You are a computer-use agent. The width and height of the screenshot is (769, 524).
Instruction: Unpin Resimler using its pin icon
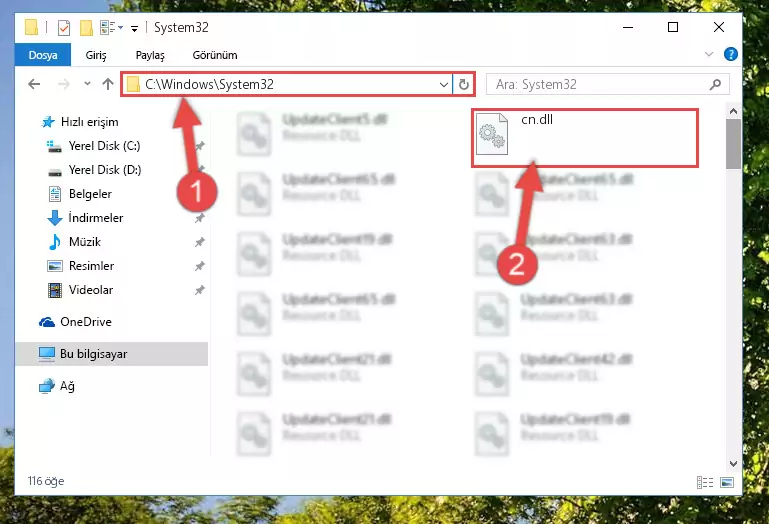199,266
